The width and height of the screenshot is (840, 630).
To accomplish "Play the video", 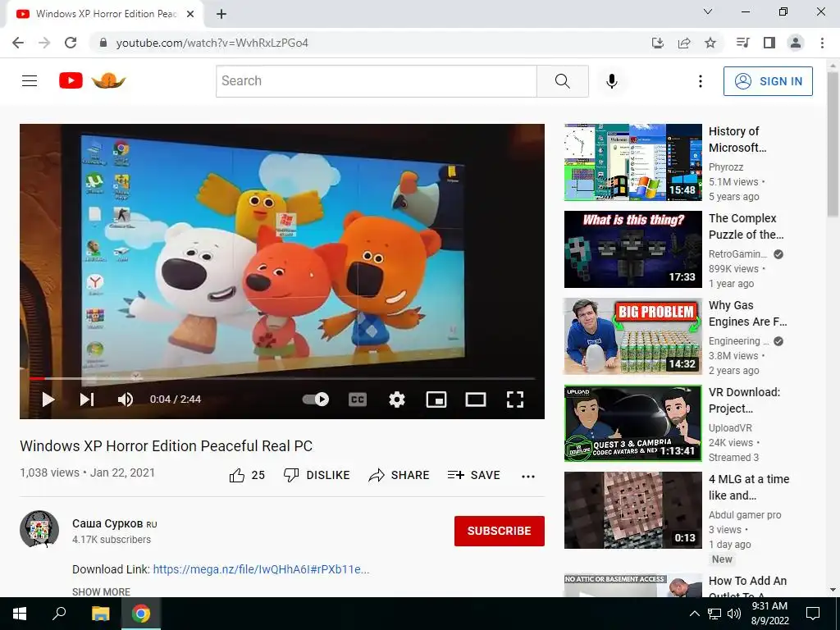I will coord(48,399).
